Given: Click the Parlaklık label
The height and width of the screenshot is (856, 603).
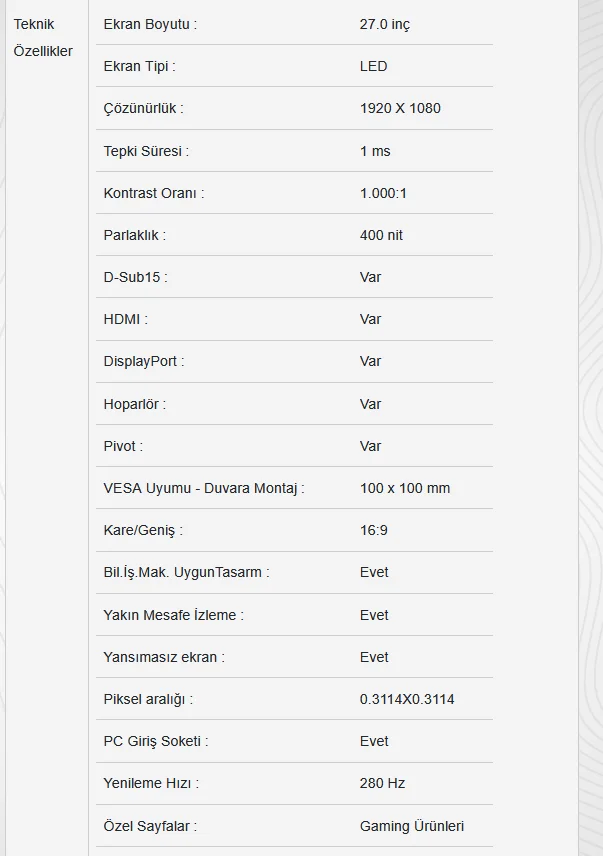Looking at the screenshot, I should tap(134, 235).
